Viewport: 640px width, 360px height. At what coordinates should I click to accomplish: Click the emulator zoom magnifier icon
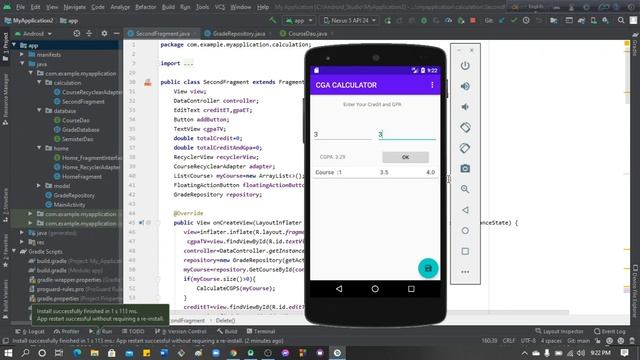point(465,189)
